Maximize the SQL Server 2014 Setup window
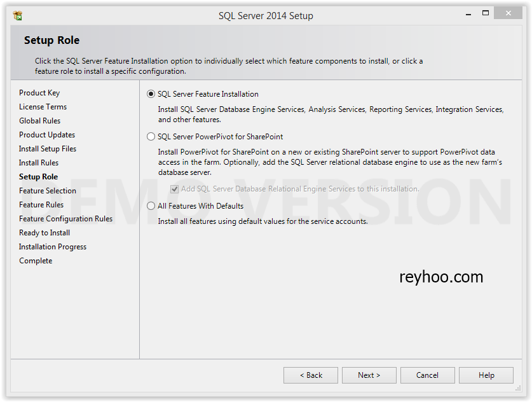 click(486, 13)
